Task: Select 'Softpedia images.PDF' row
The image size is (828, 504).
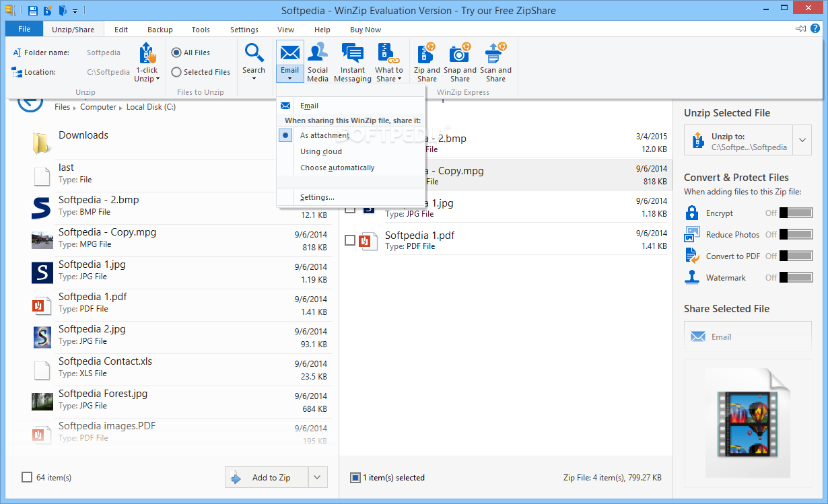Action: point(180,434)
